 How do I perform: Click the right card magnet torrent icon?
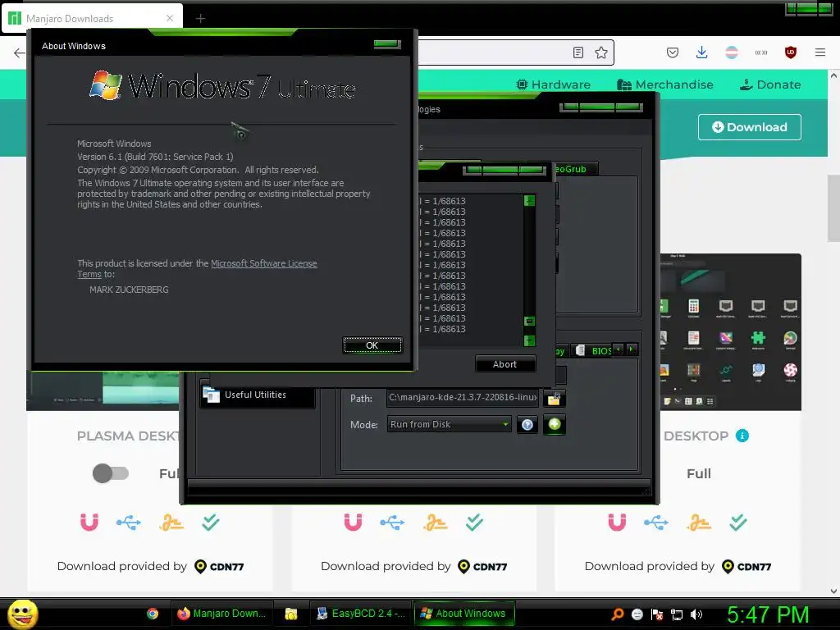617,522
